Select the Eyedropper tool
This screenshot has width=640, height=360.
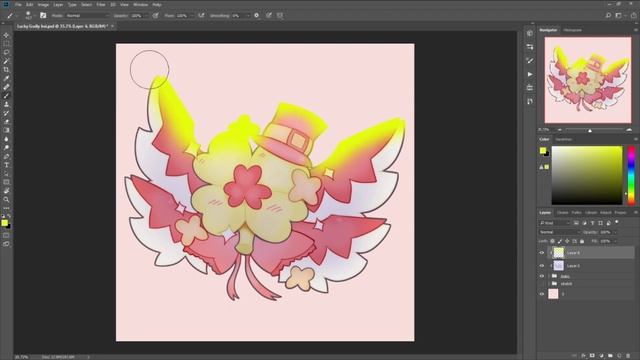point(6,78)
